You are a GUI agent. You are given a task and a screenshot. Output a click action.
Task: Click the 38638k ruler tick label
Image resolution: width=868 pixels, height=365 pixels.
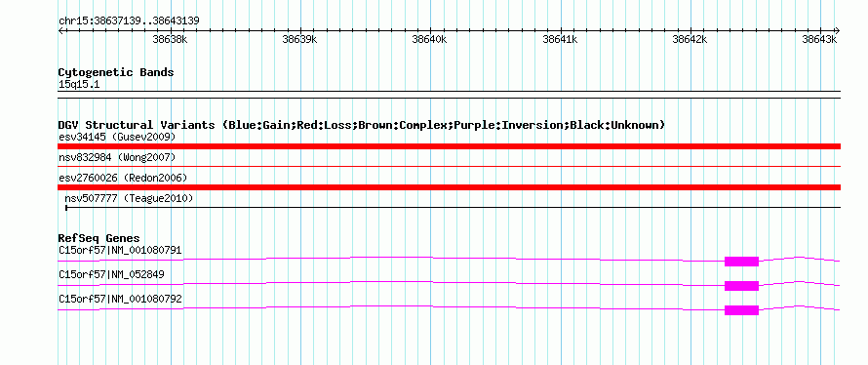pyautogui.click(x=170, y=39)
